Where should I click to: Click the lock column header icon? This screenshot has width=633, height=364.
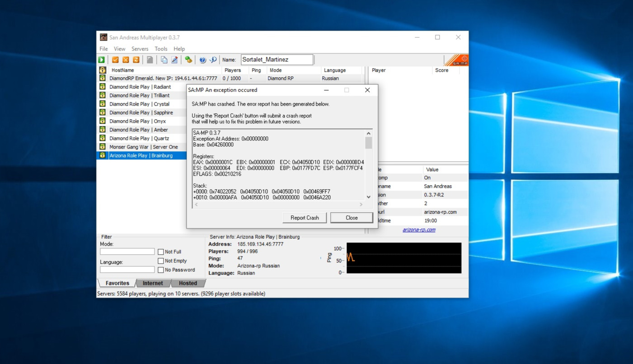click(x=103, y=70)
